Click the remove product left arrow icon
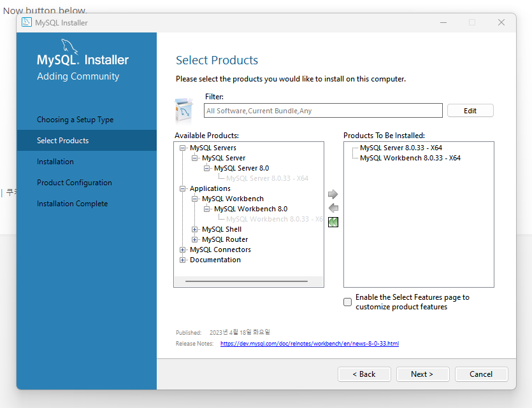The image size is (532, 408). (x=333, y=208)
